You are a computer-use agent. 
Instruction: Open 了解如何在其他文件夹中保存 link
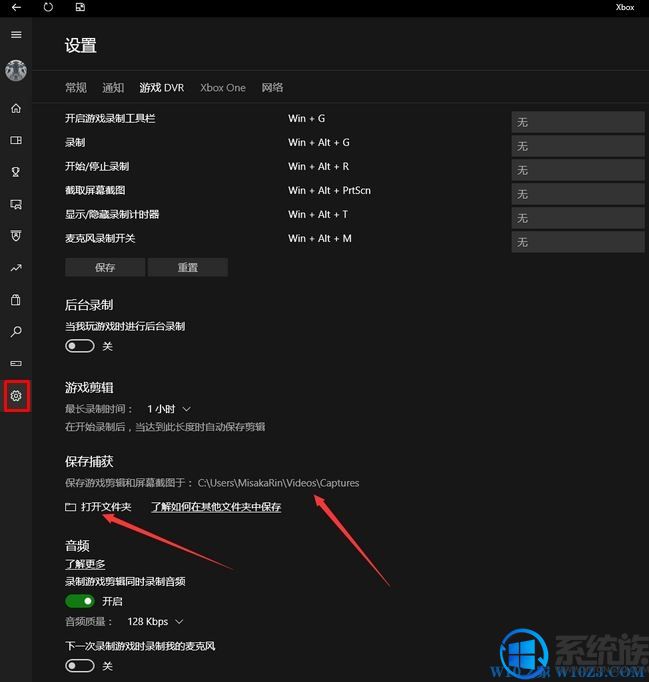click(x=216, y=507)
